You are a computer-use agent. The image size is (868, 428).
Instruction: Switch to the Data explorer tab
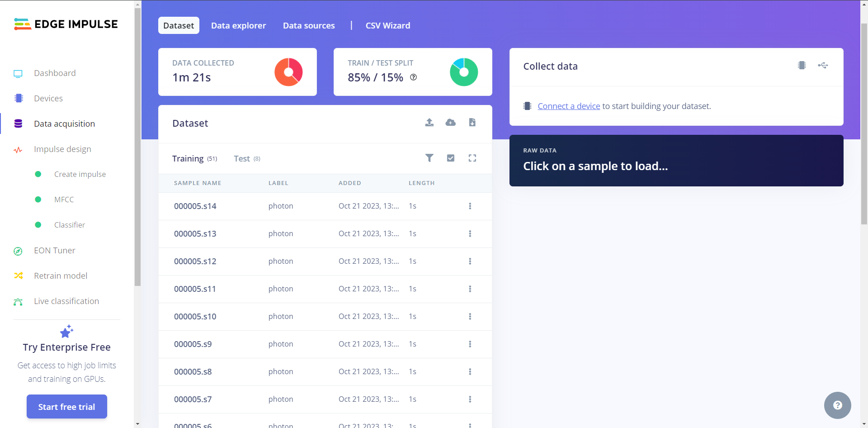pos(238,26)
